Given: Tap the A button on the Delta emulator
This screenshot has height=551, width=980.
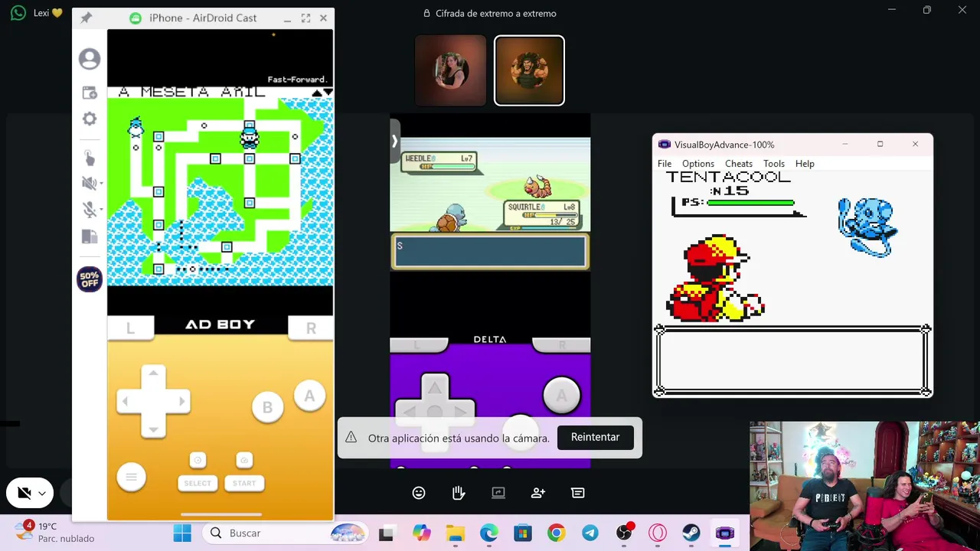Looking at the screenshot, I should point(561,395).
